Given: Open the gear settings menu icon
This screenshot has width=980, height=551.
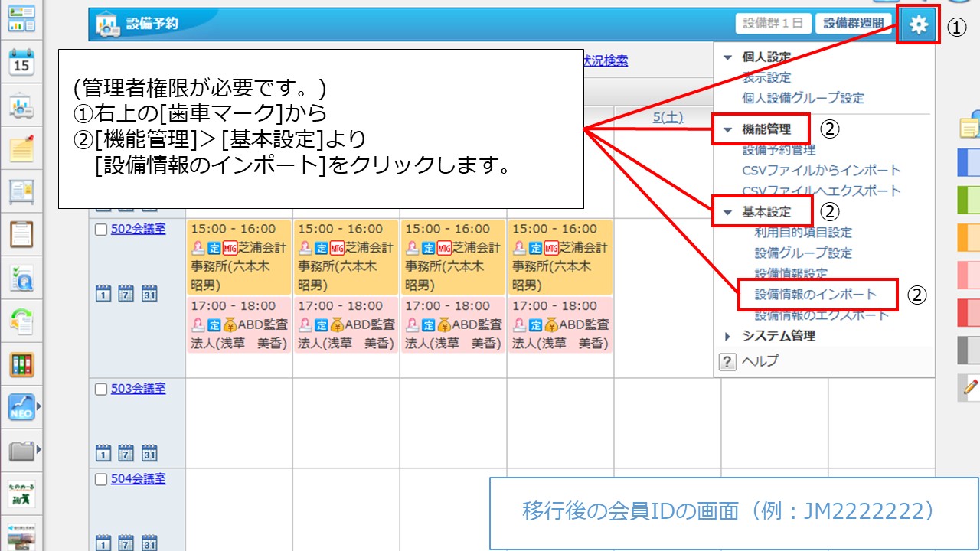Looking at the screenshot, I should (918, 25).
